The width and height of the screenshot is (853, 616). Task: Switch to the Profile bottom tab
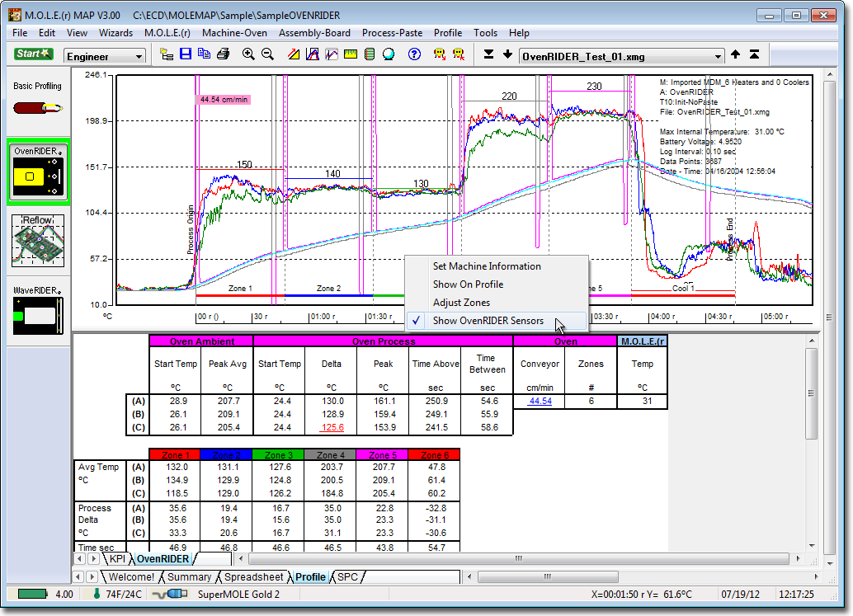pyautogui.click(x=310, y=577)
